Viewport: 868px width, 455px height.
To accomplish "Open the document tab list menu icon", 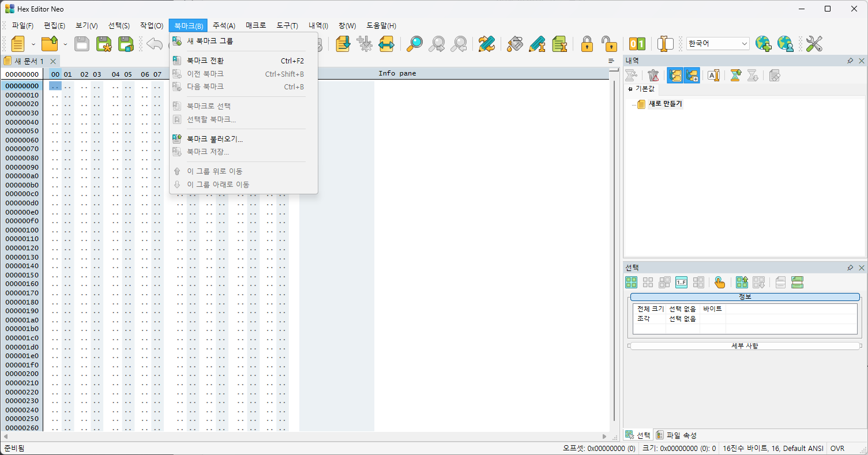I will tap(611, 61).
